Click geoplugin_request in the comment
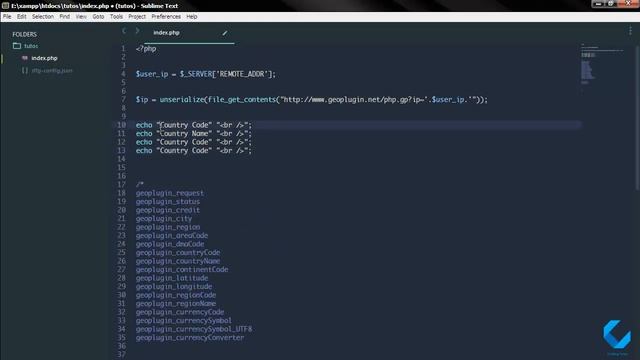Viewport: 640px width, 360px height. [170, 193]
